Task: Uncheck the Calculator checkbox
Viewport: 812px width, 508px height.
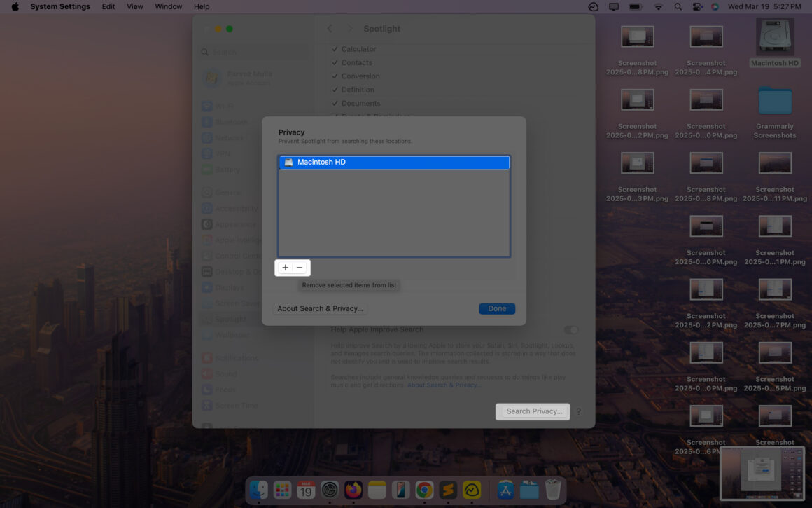Action: tap(335, 49)
